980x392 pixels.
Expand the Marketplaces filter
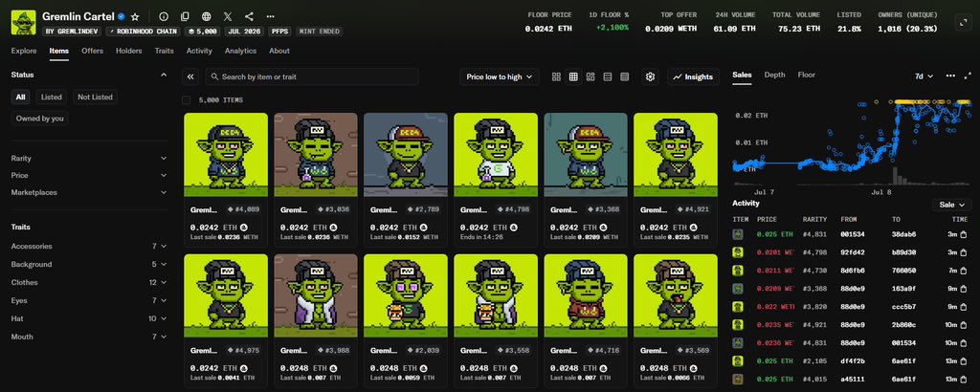[89, 192]
